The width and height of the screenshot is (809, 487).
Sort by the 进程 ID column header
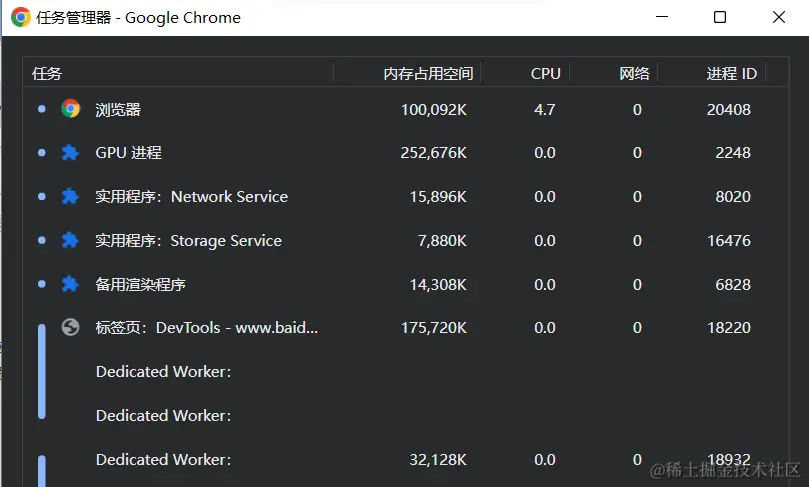pos(731,73)
